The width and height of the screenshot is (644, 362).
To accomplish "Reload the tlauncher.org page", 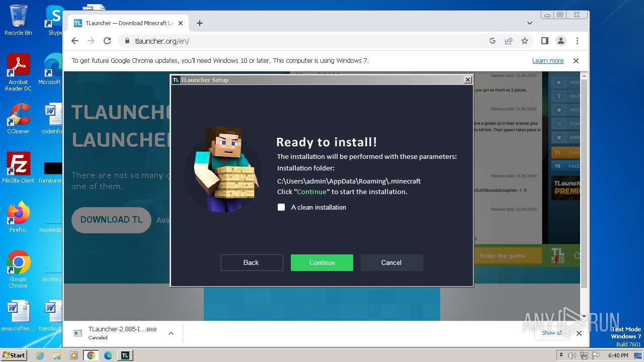I will (x=107, y=41).
